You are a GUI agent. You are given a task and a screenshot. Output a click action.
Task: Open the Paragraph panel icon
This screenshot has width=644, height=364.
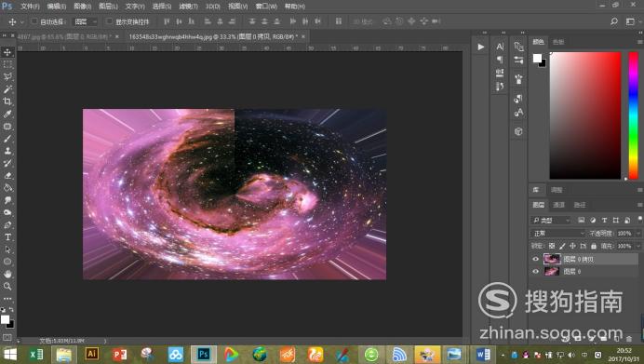pos(500,60)
